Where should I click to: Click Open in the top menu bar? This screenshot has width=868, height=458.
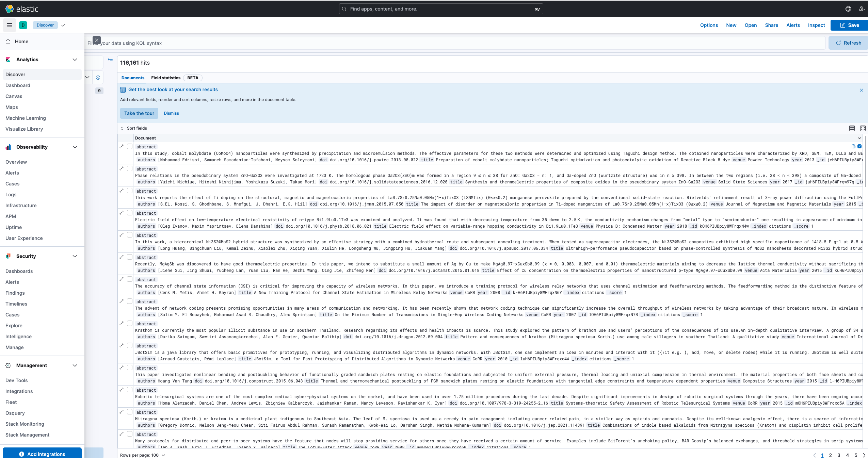(750, 25)
